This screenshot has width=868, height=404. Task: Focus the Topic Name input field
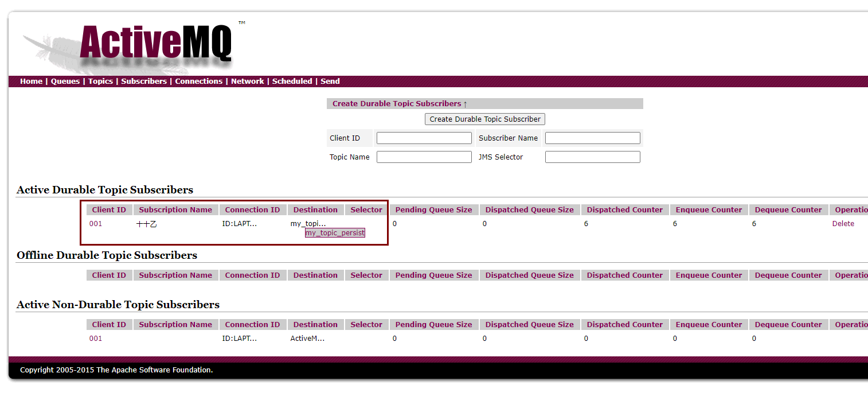[x=424, y=157]
